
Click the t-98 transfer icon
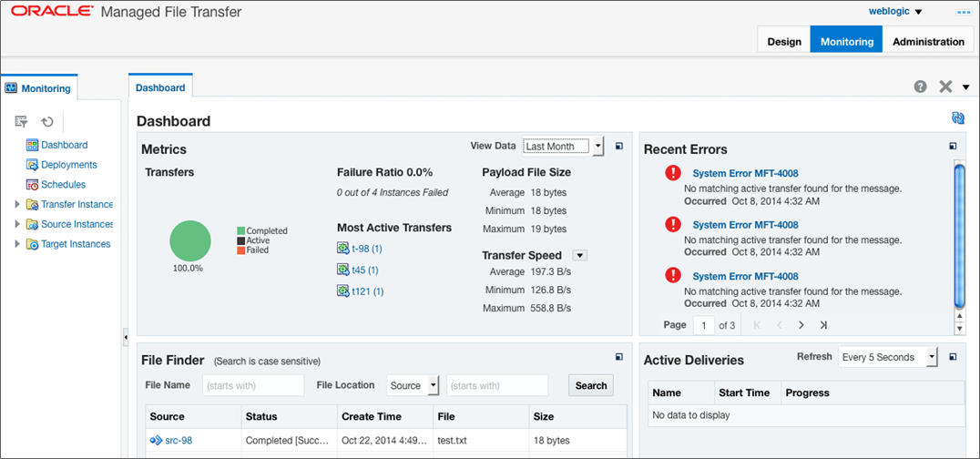coord(343,249)
